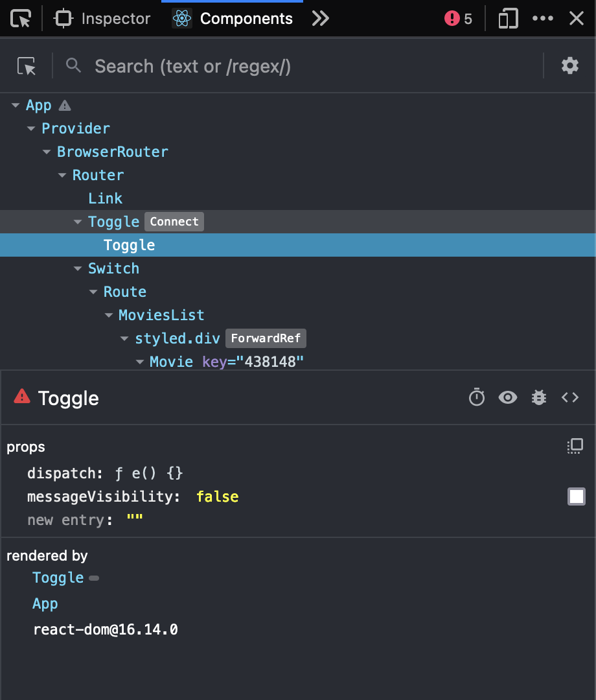Switch to the Inspector tab
This screenshot has width=596, height=700.
tap(102, 19)
